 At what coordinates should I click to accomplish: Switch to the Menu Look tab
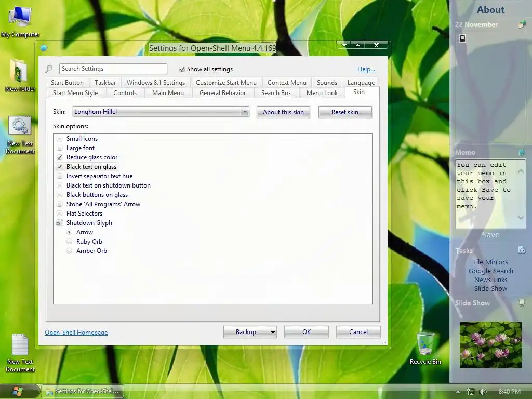click(322, 93)
